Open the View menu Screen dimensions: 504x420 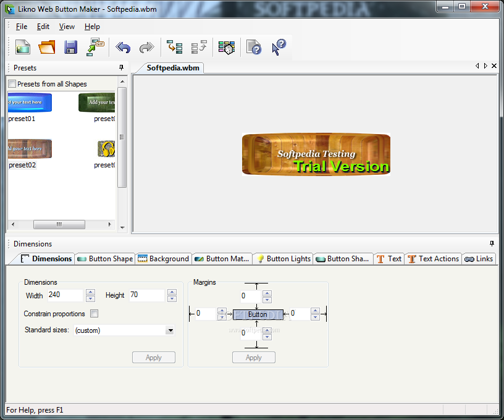coord(67,27)
